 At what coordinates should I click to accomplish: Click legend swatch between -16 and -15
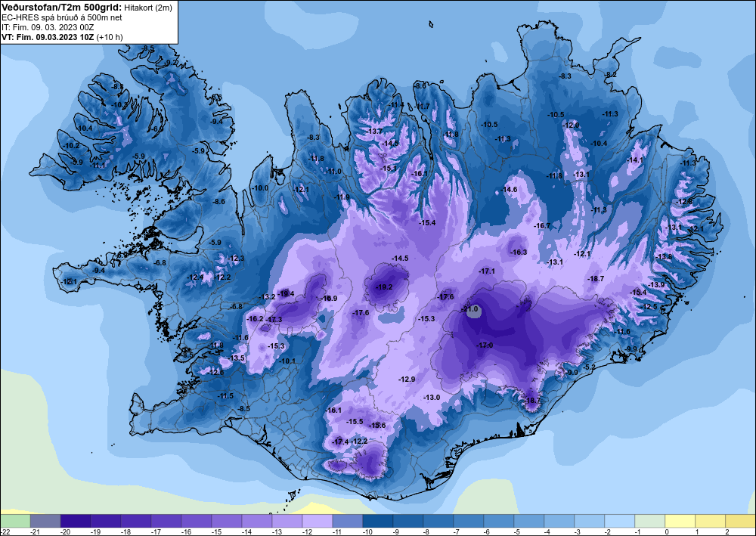click(197, 521)
